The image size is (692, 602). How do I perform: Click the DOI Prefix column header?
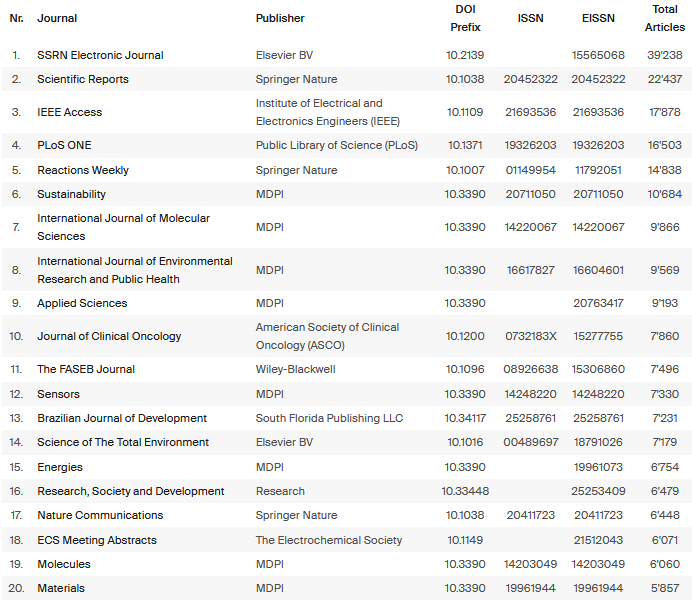[x=465, y=18]
